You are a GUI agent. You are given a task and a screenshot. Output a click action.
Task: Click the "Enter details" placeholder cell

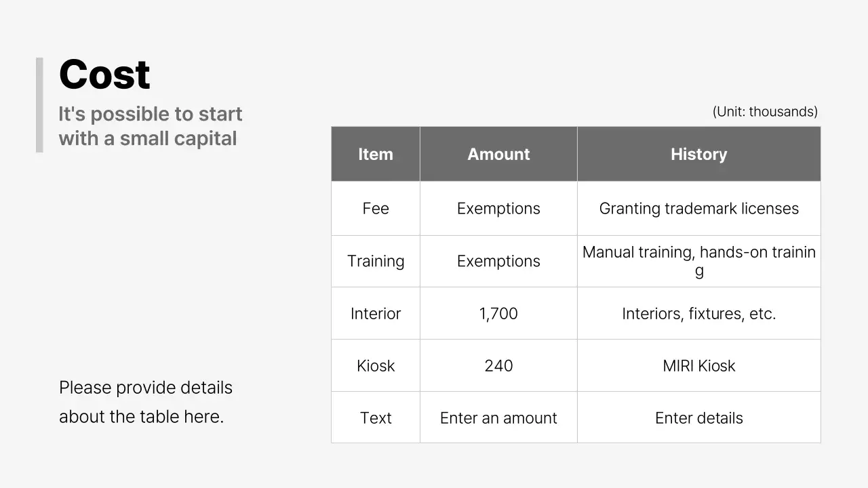(x=698, y=418)
